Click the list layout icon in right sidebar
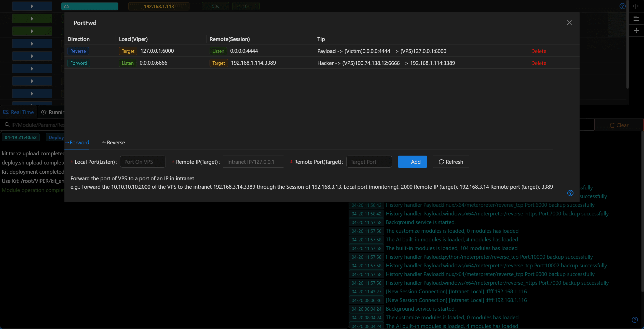This screenshot has height=329, width=644. point(636,19)
